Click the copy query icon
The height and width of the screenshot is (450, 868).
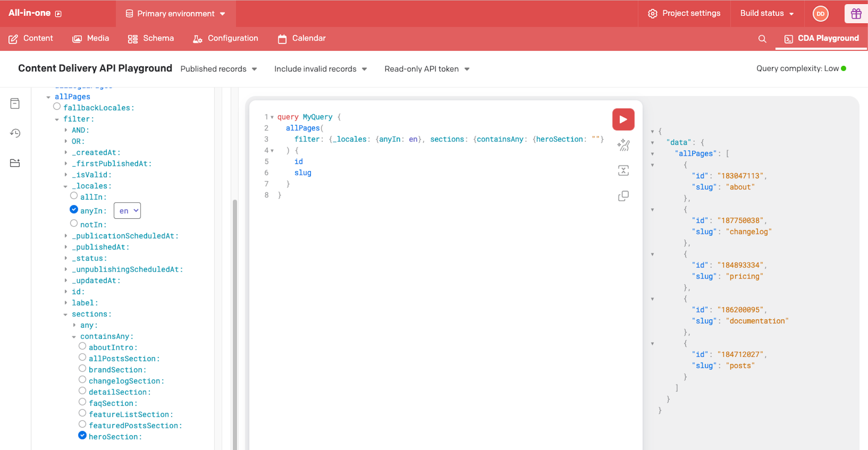[623, 196]
